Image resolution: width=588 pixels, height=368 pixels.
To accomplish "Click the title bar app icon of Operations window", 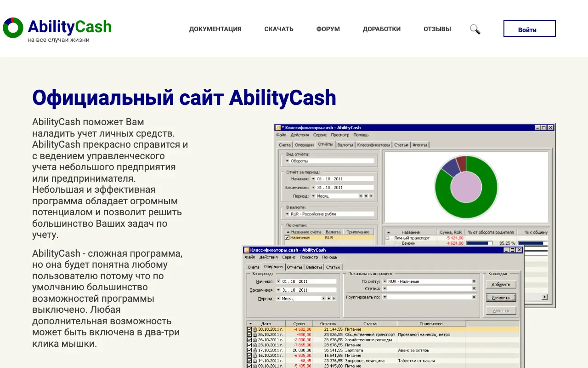I will point(247,250).
